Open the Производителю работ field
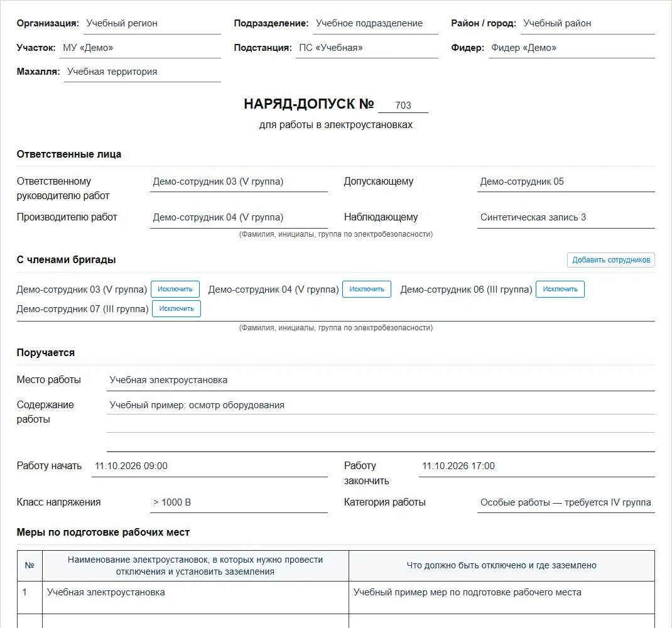The width and height of the screenshot is (672, 628). [239, 218]
